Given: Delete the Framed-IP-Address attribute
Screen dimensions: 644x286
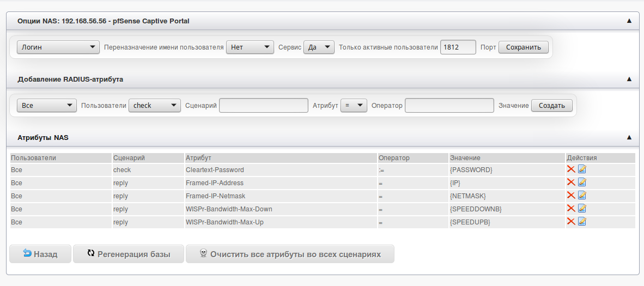Looking at the screenshot, I should click(x=571, y=182).
